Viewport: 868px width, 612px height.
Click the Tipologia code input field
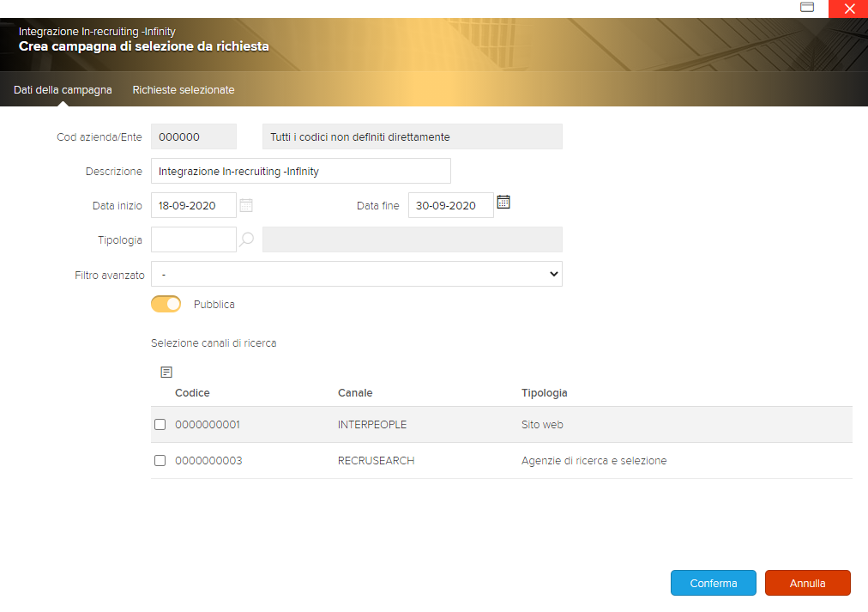pos(194,239)
